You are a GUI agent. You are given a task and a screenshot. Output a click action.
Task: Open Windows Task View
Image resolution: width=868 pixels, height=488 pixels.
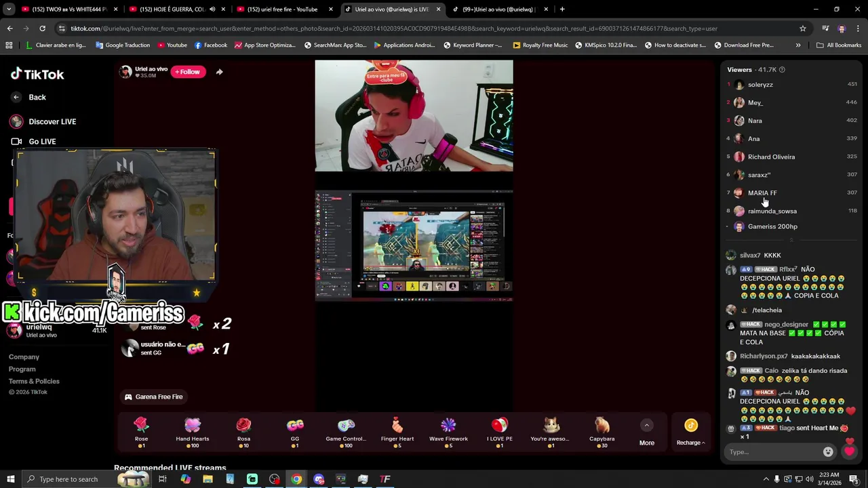tap(163, 479)
